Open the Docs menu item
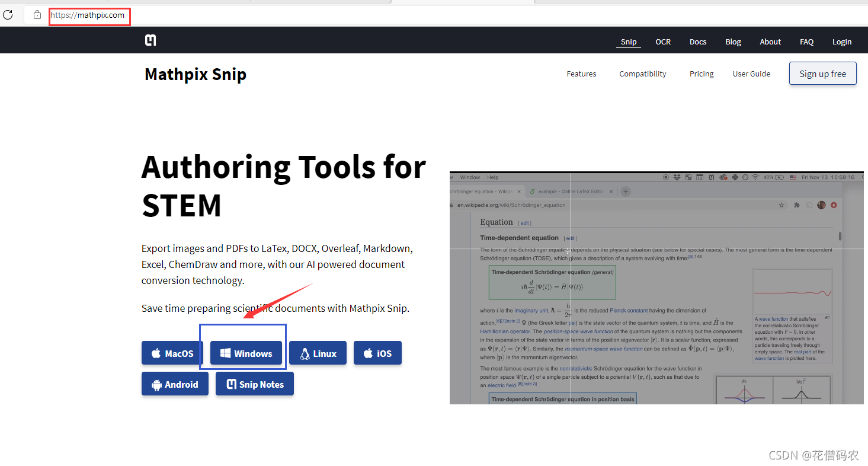 tap(698, 42)
